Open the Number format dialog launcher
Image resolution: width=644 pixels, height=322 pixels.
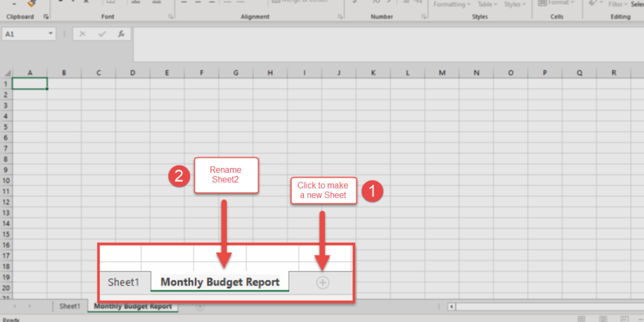424,17
